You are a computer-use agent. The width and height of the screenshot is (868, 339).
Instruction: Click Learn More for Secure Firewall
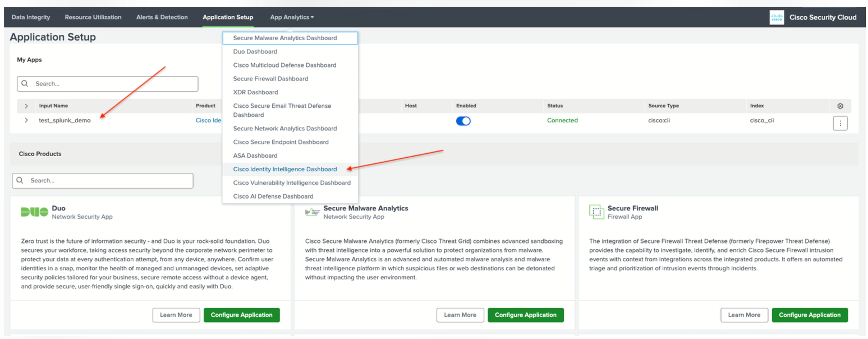tap(744, 315)
